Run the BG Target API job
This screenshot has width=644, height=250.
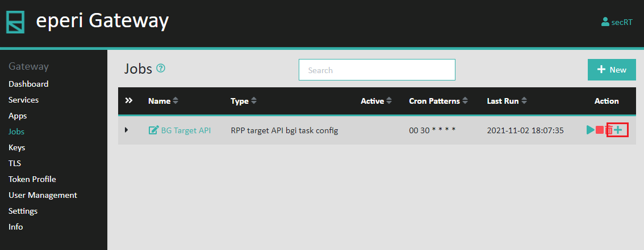tap(590, 130)
